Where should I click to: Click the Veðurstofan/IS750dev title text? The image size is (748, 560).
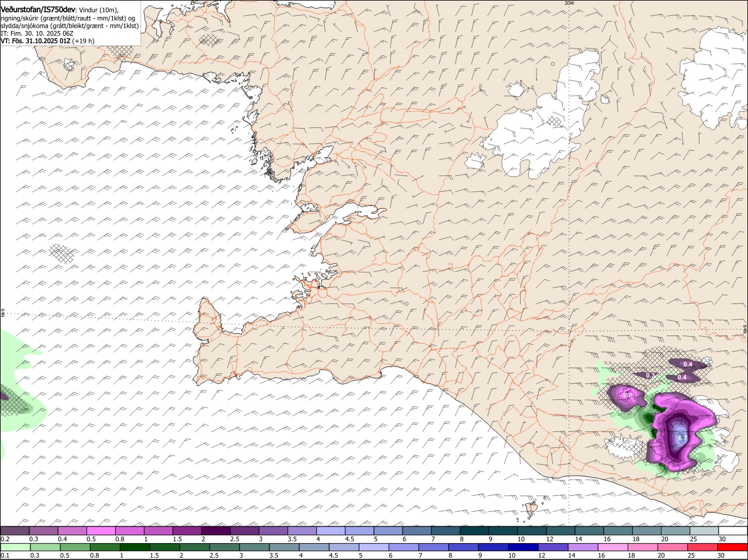point(38,9)
